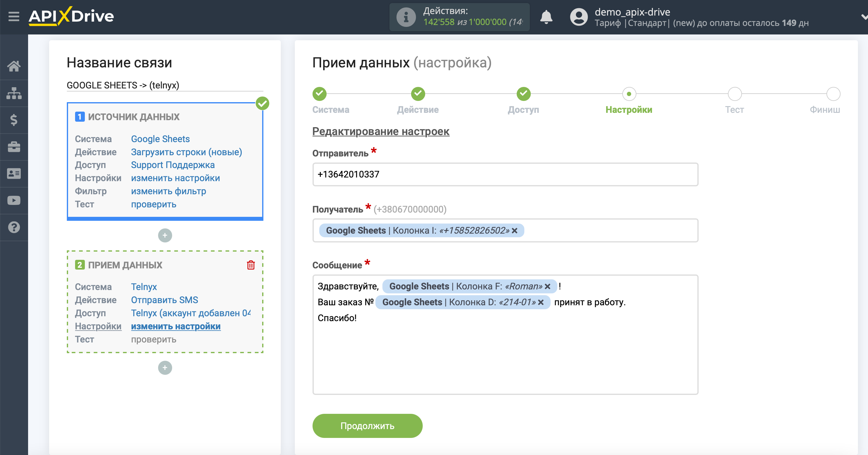Select the Настройки step
Viewport: 868px width, 455px height.
click(629, 94)
